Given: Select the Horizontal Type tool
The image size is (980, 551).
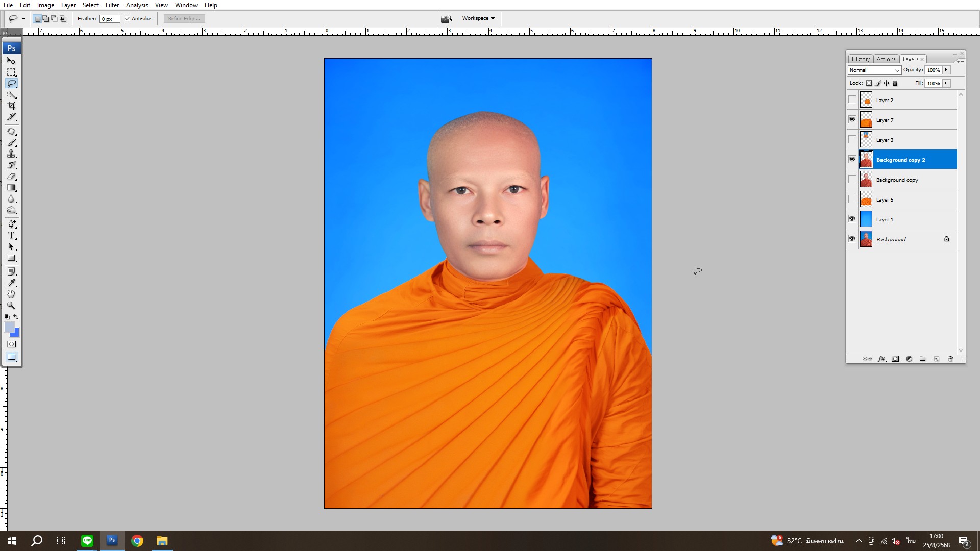Looking at the screenshot, I should 11,235.
